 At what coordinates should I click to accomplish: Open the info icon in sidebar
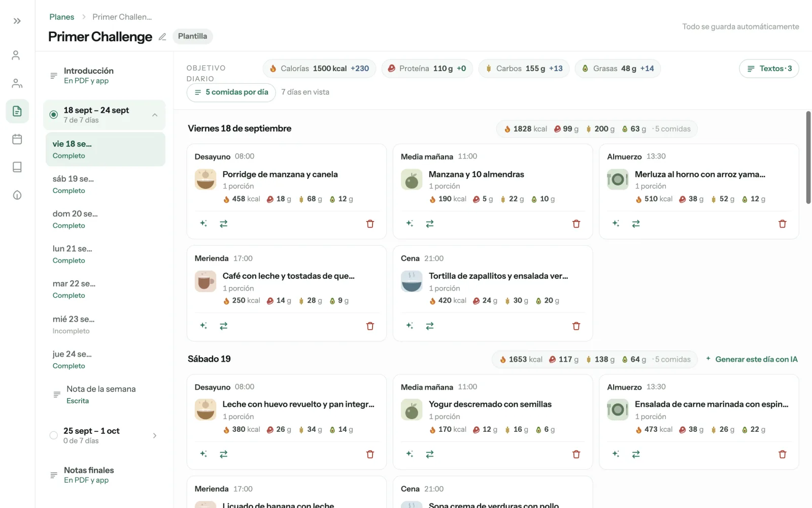[x=17, y=195]
